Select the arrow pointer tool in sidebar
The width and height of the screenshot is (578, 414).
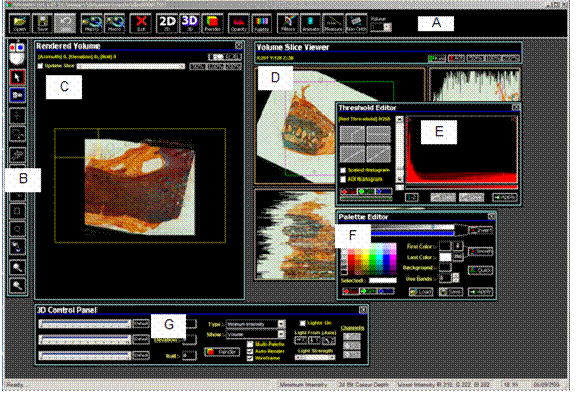click(x=17, y=77)
